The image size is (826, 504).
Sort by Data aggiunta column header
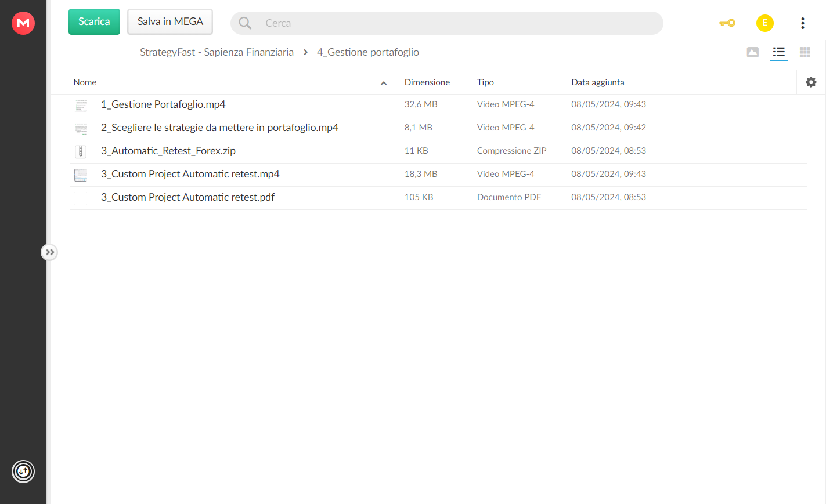pos(598,82)
